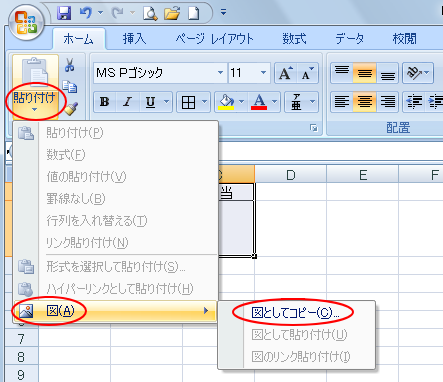
Task: Copy the selection with the copy icon
Action: click(x=70, y=87)
